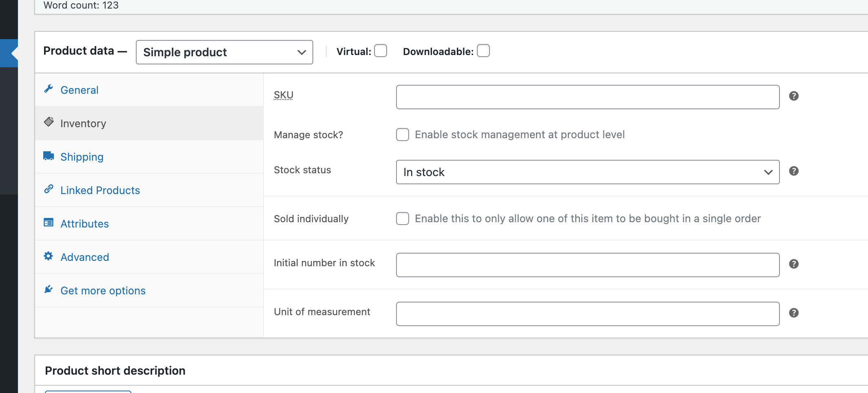Click the help icon beside SKU field
868x393 pixels.
pyautogui.click(x=794, y=96)
